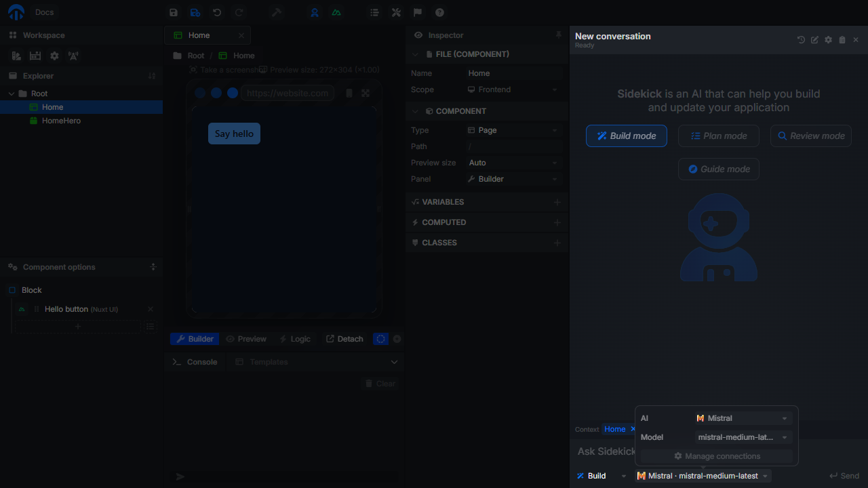
Task: Click the Say hello button in preview
Action: 234,134
